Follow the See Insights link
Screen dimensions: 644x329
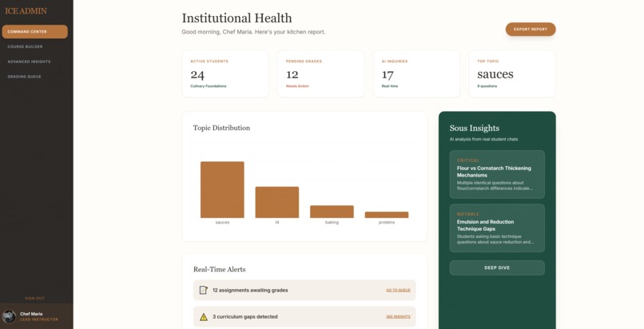click(398, 317)
